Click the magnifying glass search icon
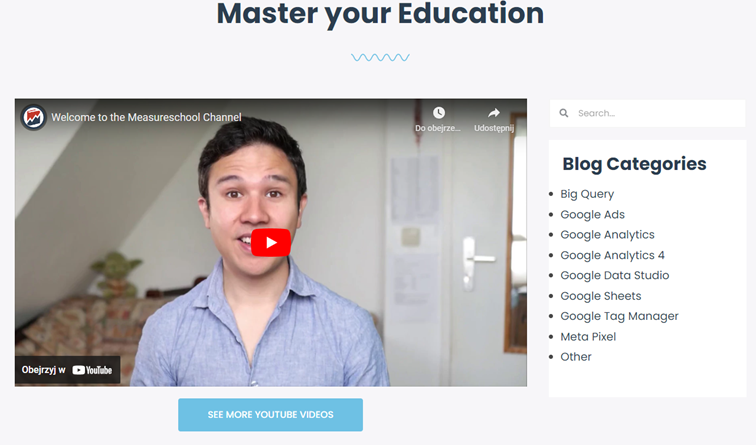The image size is (756, 445). coord(563,113)
